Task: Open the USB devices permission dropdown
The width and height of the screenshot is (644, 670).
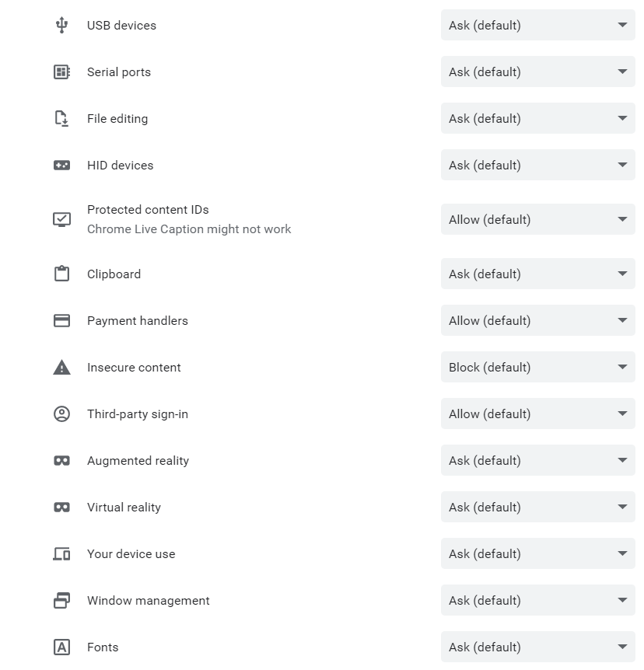Action: pyautogui.click(x=537, y=26)
